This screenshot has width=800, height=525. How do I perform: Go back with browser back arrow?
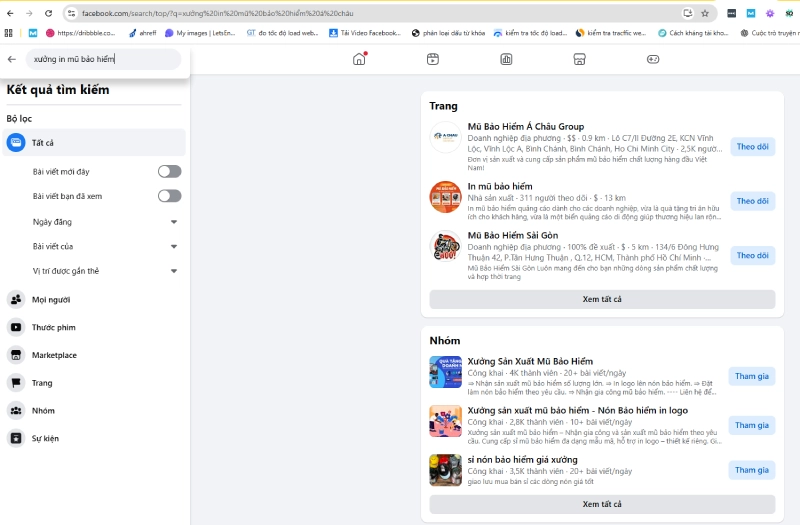(10, 13)
